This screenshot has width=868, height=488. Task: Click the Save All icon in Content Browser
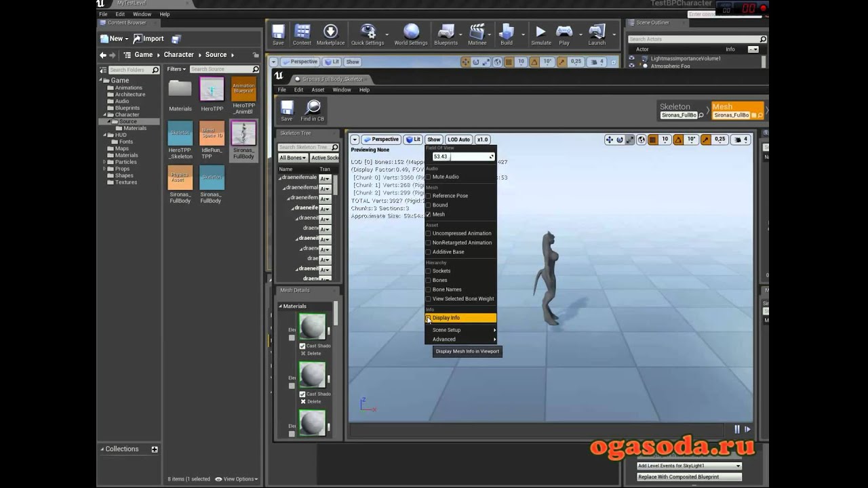tap(176, 39)
